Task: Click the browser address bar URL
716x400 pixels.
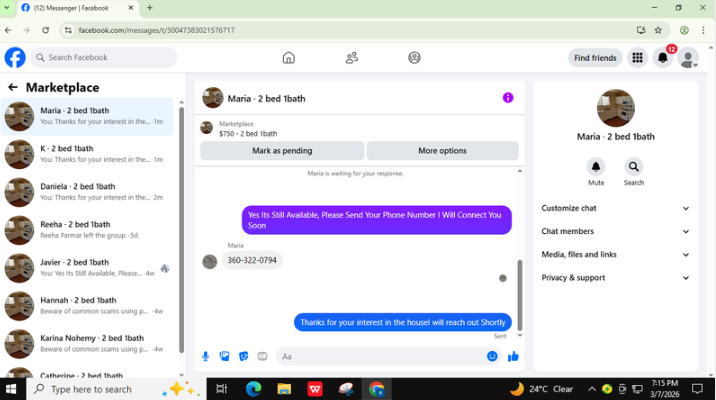Action: click(156, 30)
